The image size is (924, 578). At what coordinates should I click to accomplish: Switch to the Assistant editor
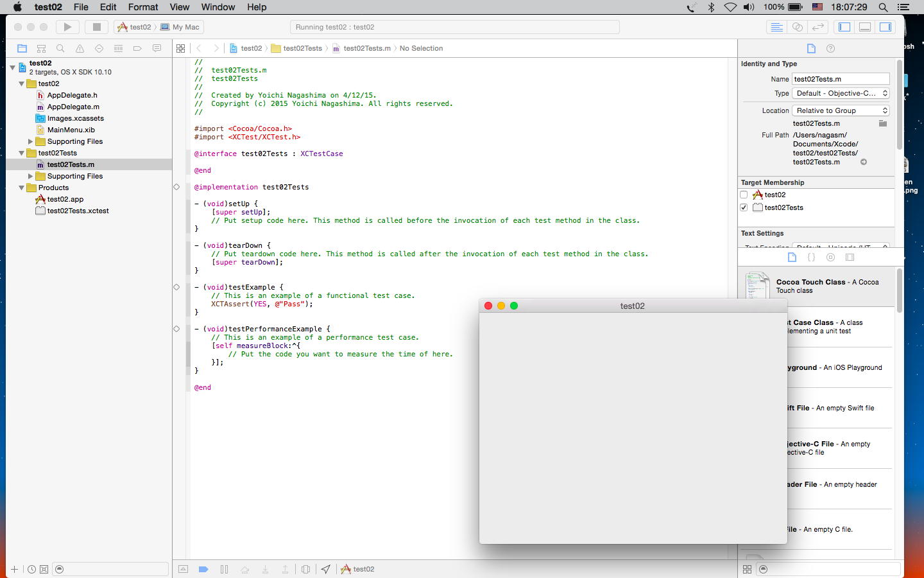tap(797, 27)
